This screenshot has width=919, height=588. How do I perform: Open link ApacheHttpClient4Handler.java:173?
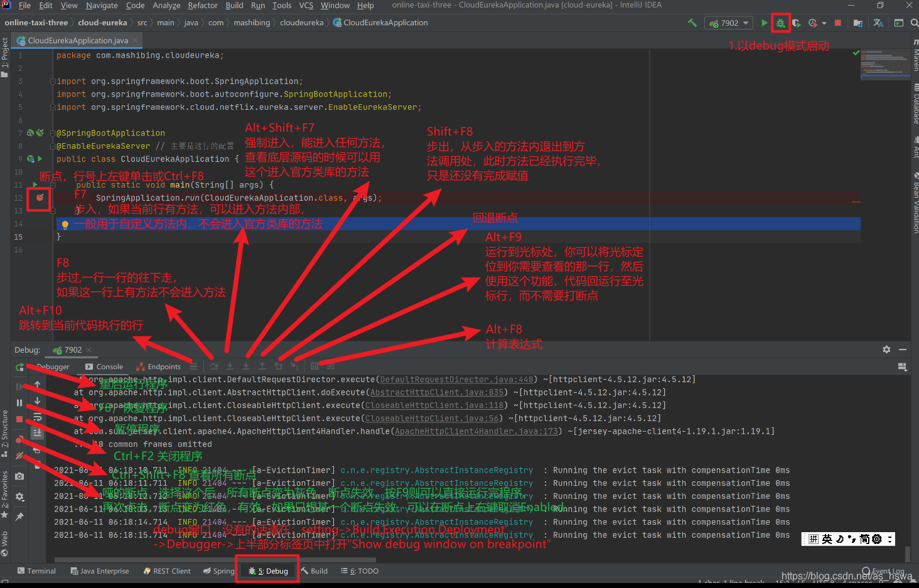(x=476, y=432)
